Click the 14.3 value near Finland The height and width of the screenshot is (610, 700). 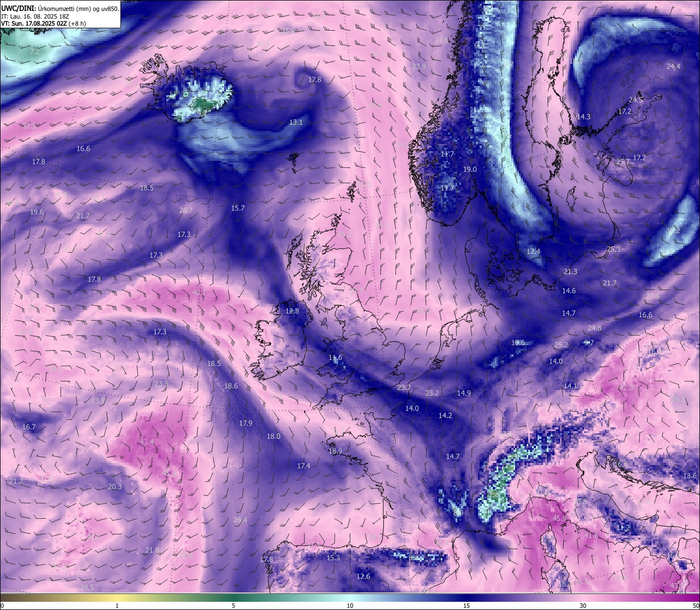click(x=584, y=117)
